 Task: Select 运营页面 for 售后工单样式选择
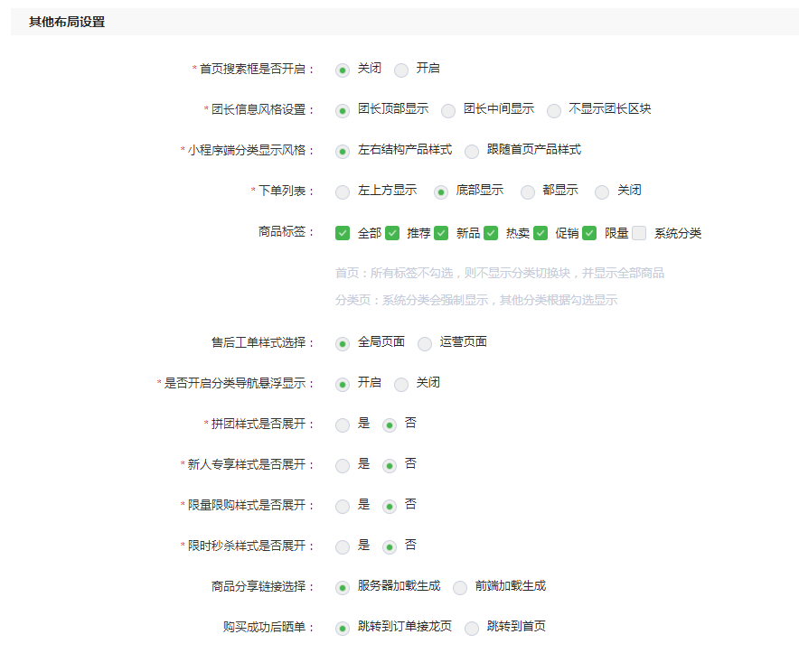pyautogui.click(x=425, y=343)
